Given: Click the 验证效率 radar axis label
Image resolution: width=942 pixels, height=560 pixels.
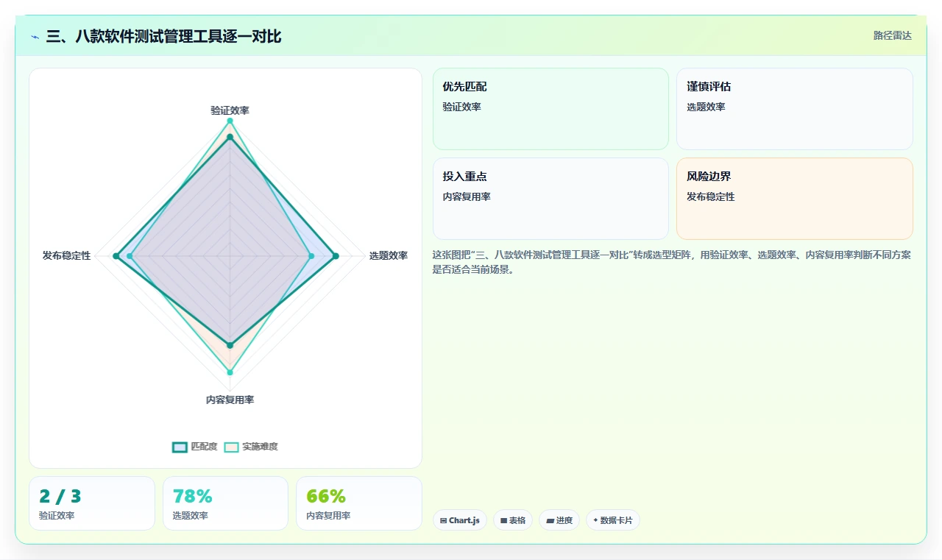Looking at the screenshot, I should coord(230,110).
